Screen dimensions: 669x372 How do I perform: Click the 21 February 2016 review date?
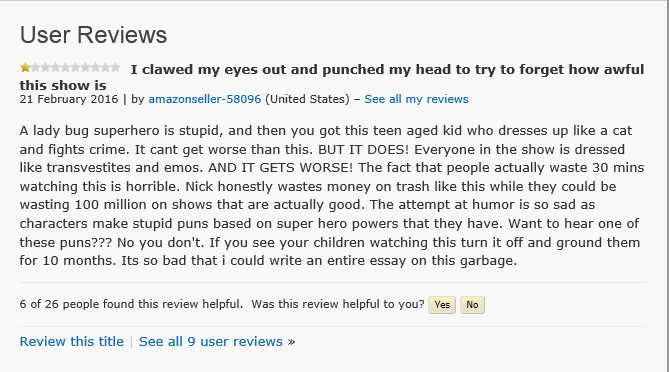(69, 99)
